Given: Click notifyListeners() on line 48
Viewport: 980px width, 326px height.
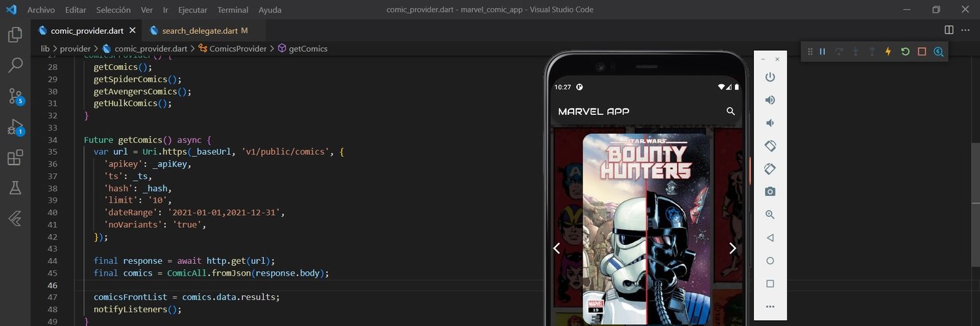Looking at the screenshot, I should (x=137, y=309).
